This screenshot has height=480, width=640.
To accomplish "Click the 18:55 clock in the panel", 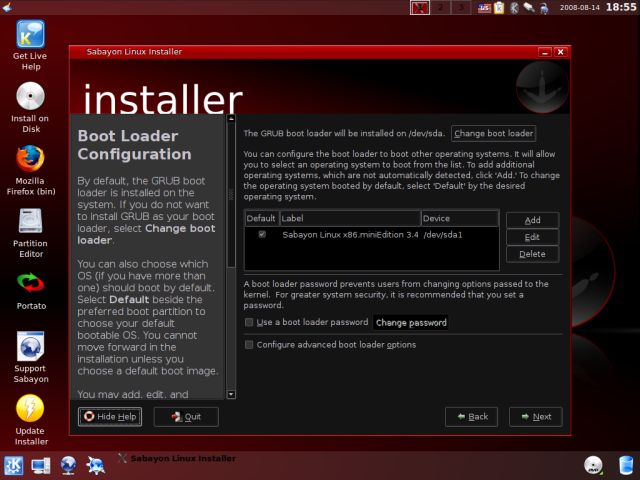I will coord(620,7).
